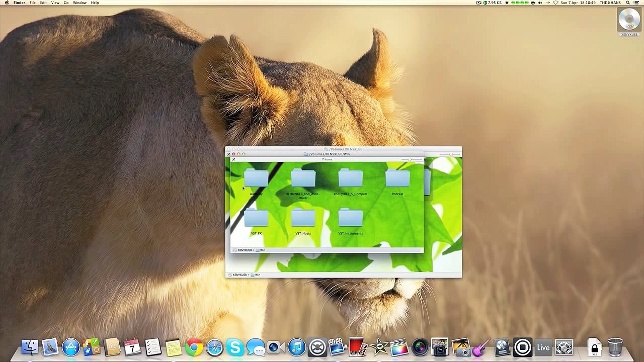Click XENYXUSB in the back window path bar
The width and height of the screenshot is (644, 362).
[238, 275]
